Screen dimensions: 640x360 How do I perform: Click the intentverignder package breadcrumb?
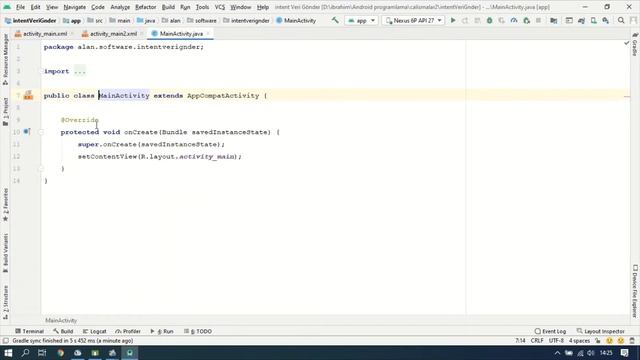click(x=246, y=20)
